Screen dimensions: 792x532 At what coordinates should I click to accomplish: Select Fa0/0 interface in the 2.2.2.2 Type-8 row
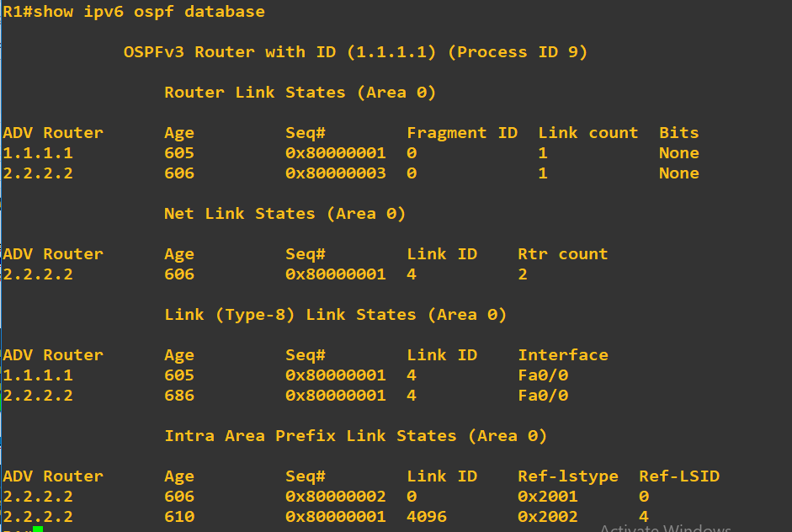[543, 396]
